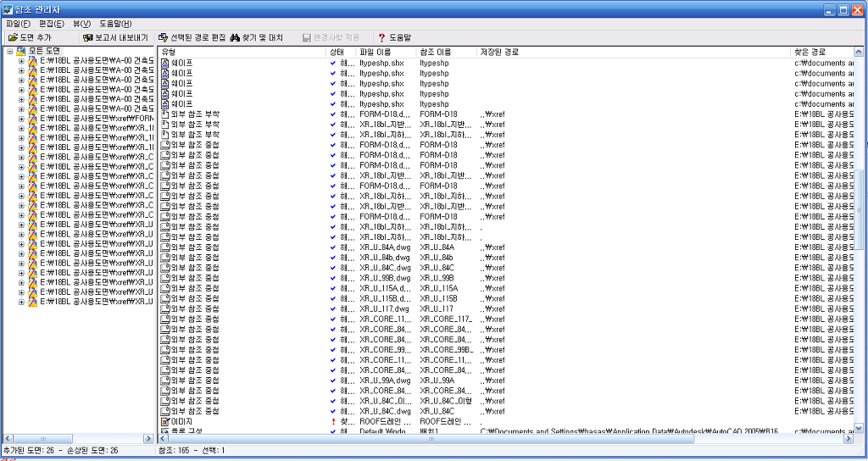868x461 pixels.
Task: Click the folder icon beside 모든 도면
Action: click(21, 52)
